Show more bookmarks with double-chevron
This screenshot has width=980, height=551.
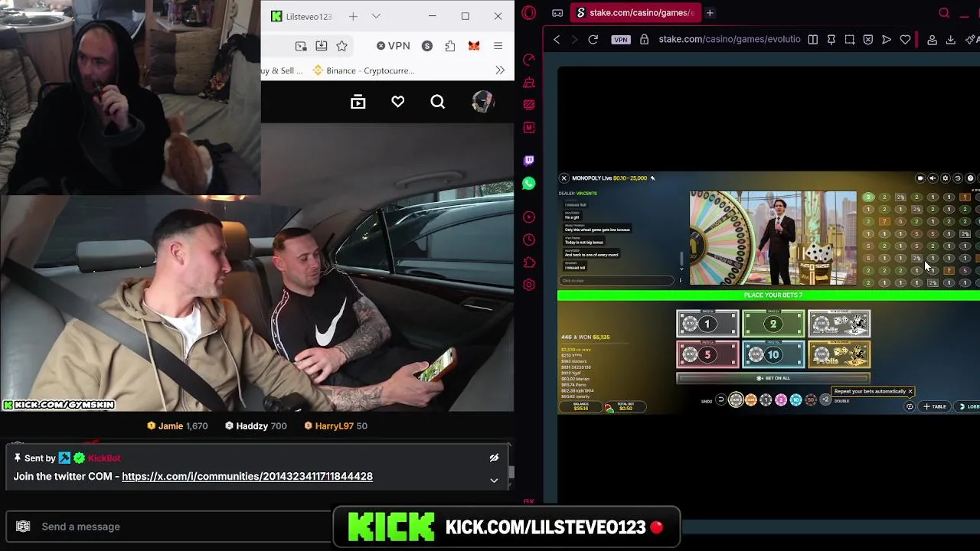[500, 70]
